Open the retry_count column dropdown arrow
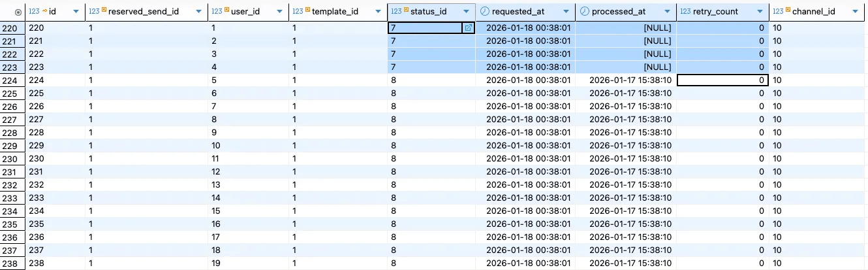The image size is (868, 270). pyautogui.click(x=760, y=12)
